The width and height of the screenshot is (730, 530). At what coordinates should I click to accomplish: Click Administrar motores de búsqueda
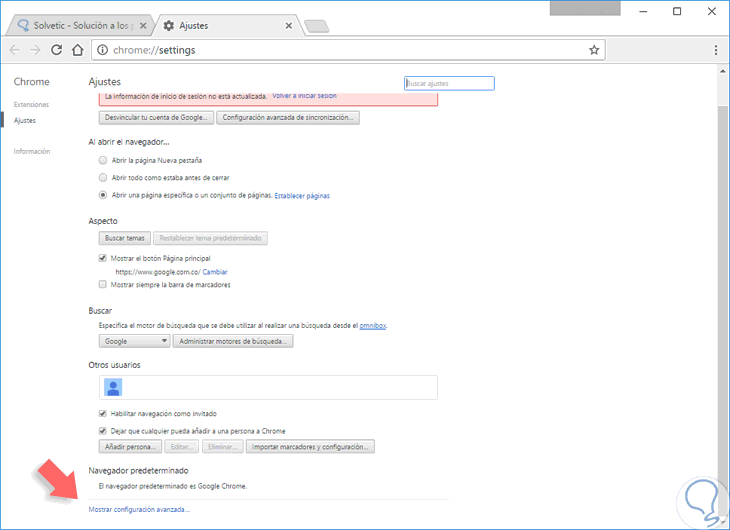233,341
